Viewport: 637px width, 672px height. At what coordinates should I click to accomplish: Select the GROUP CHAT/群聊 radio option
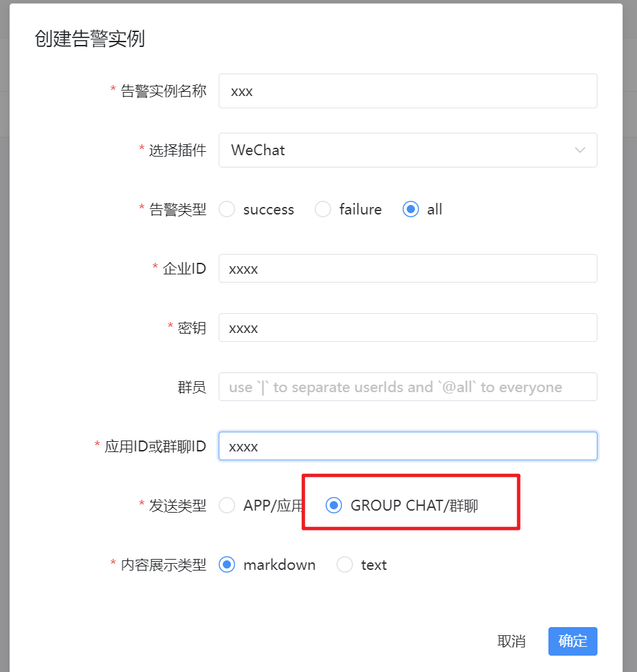334,505
